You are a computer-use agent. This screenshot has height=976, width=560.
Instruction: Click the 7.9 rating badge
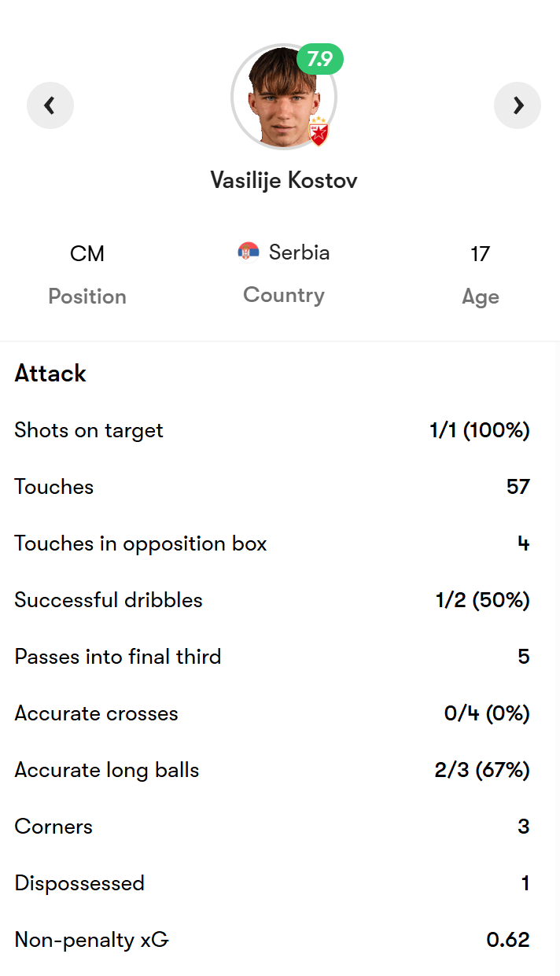point(319,59)
